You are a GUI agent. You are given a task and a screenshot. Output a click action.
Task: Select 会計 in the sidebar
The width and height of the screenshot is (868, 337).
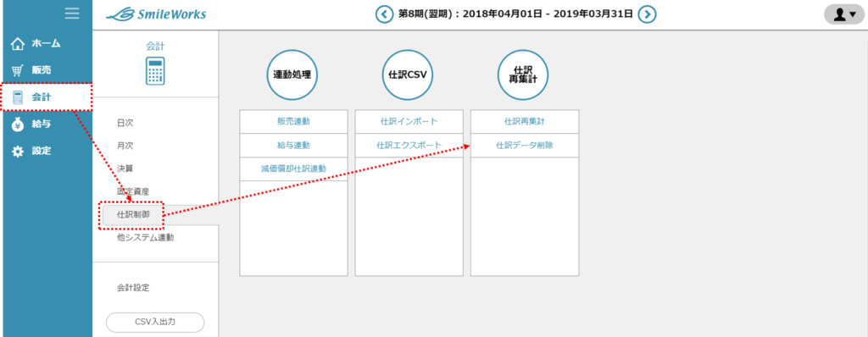click(47, 97)
